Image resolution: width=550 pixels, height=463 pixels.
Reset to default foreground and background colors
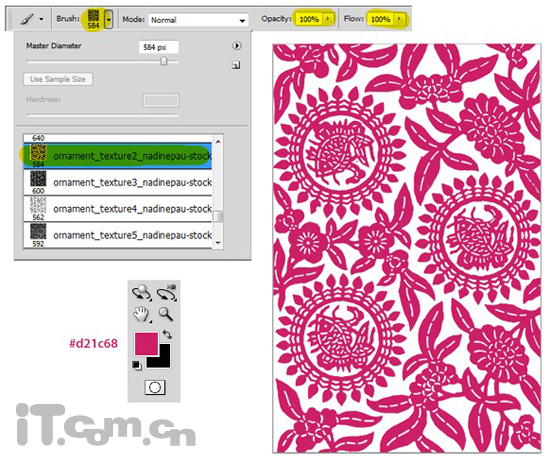137,365
